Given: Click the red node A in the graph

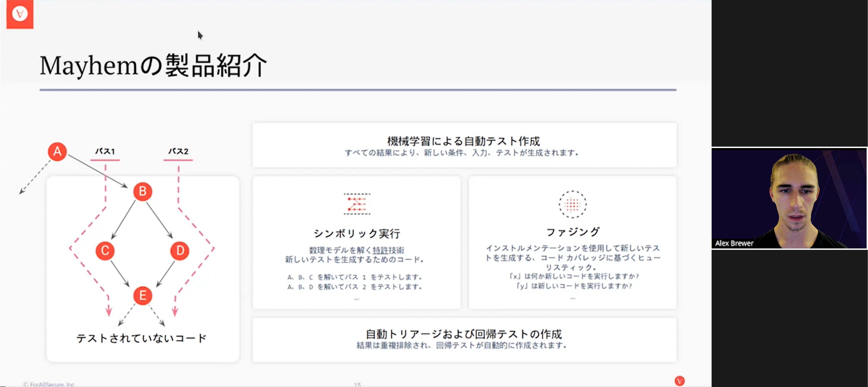Looking at the screenshot, I should point(57,151).
